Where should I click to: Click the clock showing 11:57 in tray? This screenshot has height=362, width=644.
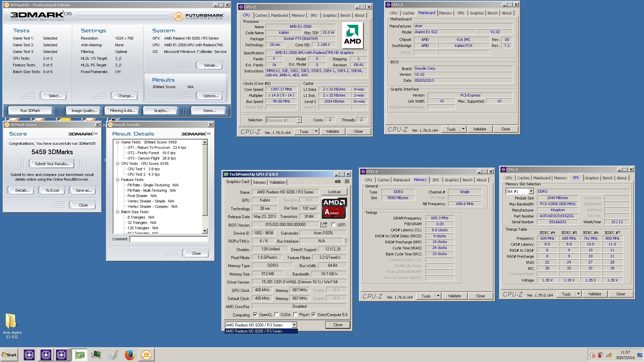[625, 352]
